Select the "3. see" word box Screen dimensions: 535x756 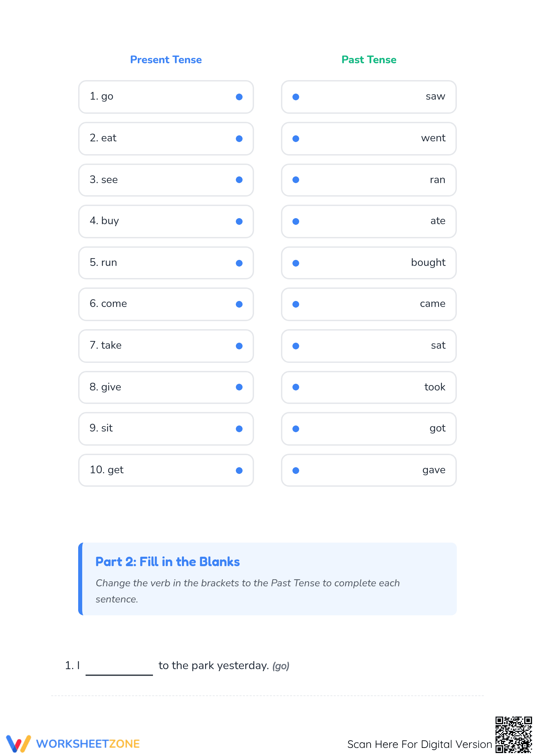[166, 180]
